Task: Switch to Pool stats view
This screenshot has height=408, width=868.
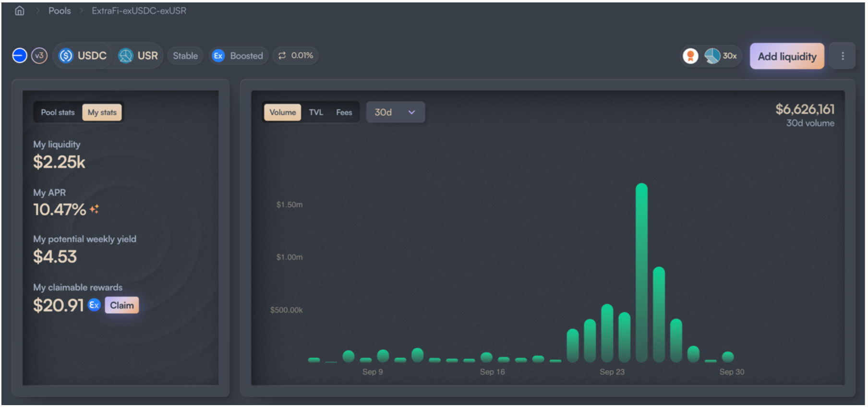Action: 58,112
